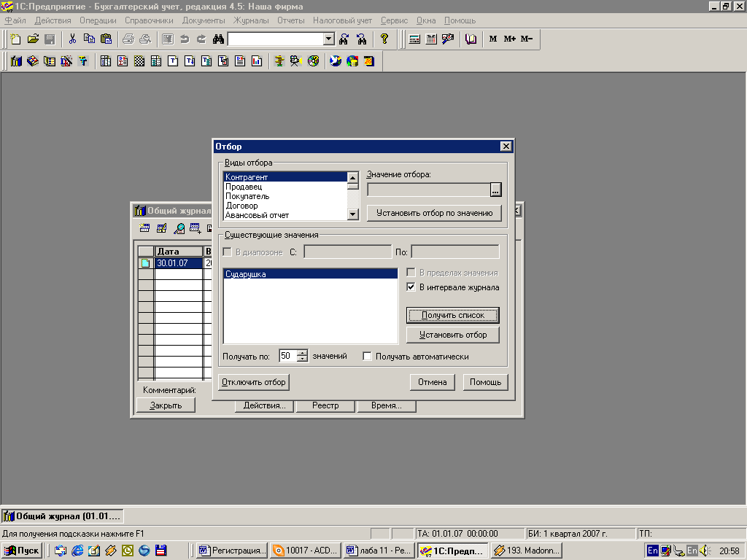This screenshot has height=560, width=747.
Task: Click the open book syntax helper icon
Action: (x=471, y=39)
